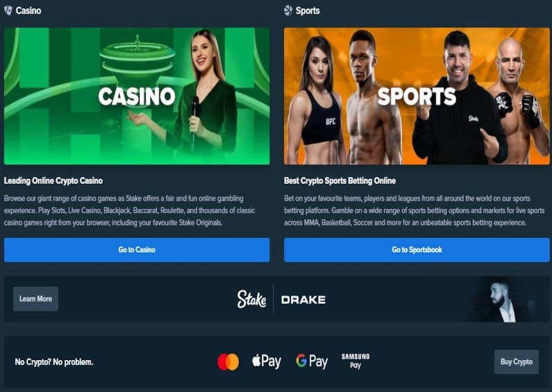Select the Mastercard payment logo
Screen dimensions: 552x392
(228, 361)
